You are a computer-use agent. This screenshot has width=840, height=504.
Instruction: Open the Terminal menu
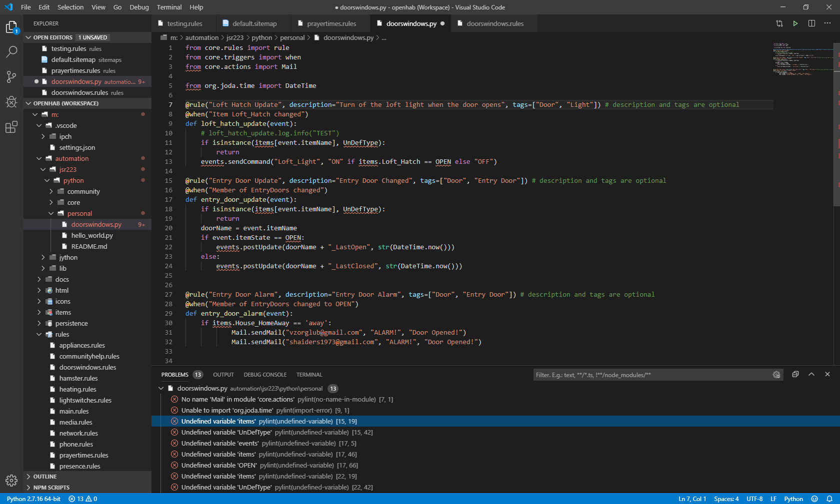tap(169, 7)
